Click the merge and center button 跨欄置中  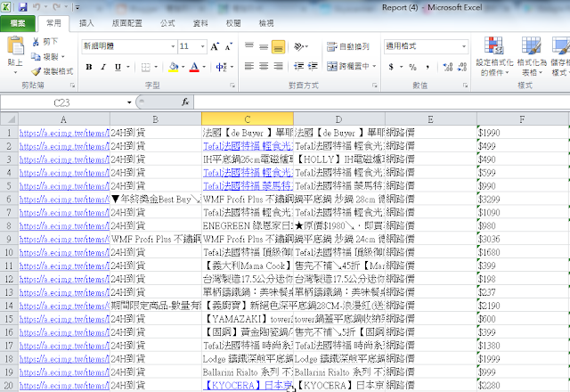tap(347, 66)
